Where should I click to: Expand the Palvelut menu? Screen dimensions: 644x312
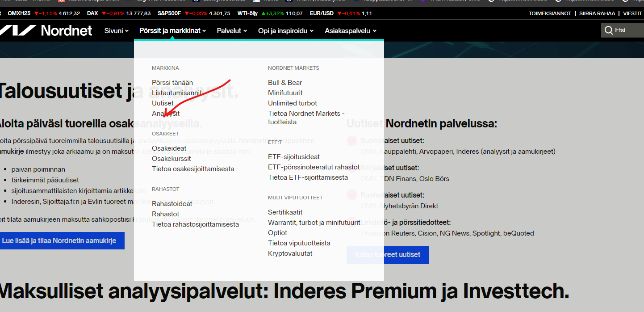point(232,31)
